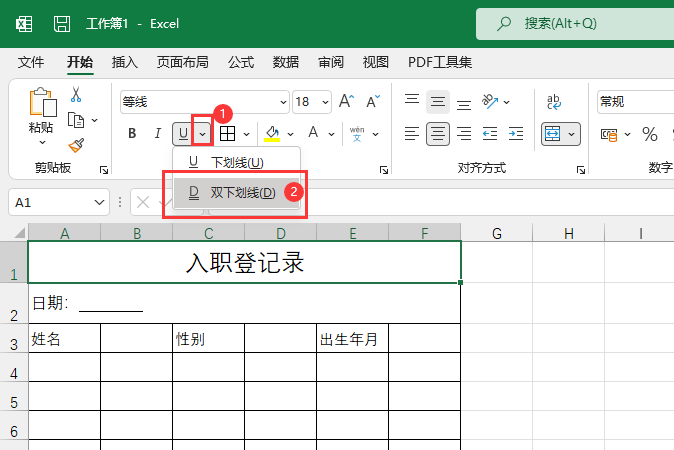
Task: Click the cancel X in formula bar
Action: [143, 202]
